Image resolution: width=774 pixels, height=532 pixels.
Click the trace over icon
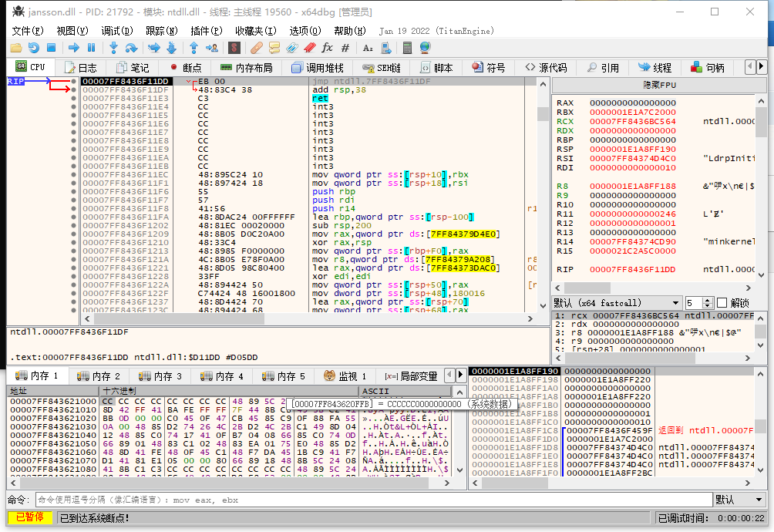coord(172,48)
